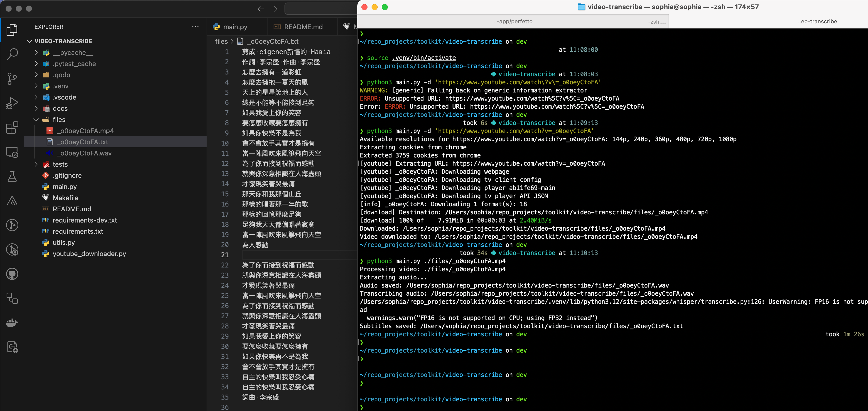Click 'took 1m 26s' in Terminal

click(x=845, y=334)
